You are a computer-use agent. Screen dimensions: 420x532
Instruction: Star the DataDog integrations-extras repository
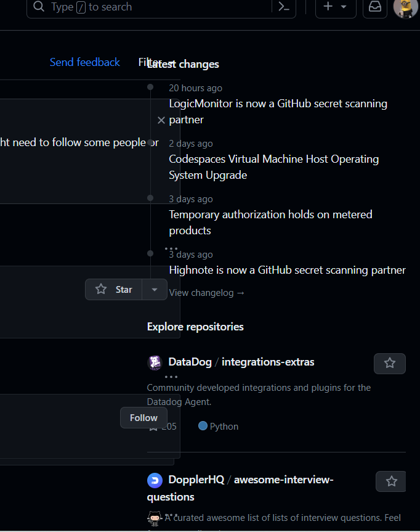coord(390,364)
